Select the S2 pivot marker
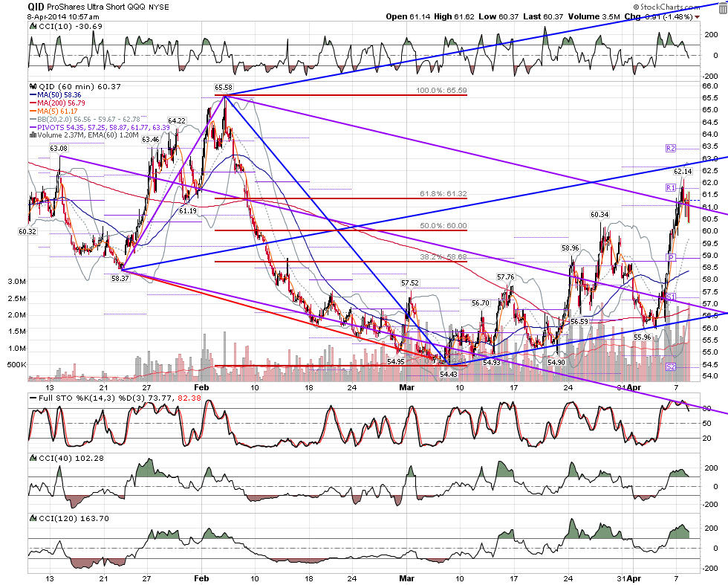Screen dimensions: 728x585 [670, 367]
